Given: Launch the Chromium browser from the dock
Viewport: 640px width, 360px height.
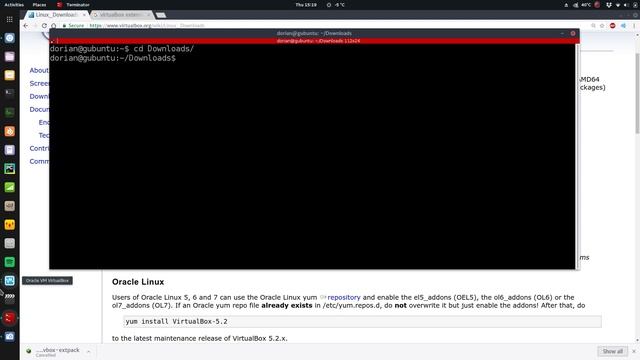Looking at the screenshot, I should [x=9, y=38].
